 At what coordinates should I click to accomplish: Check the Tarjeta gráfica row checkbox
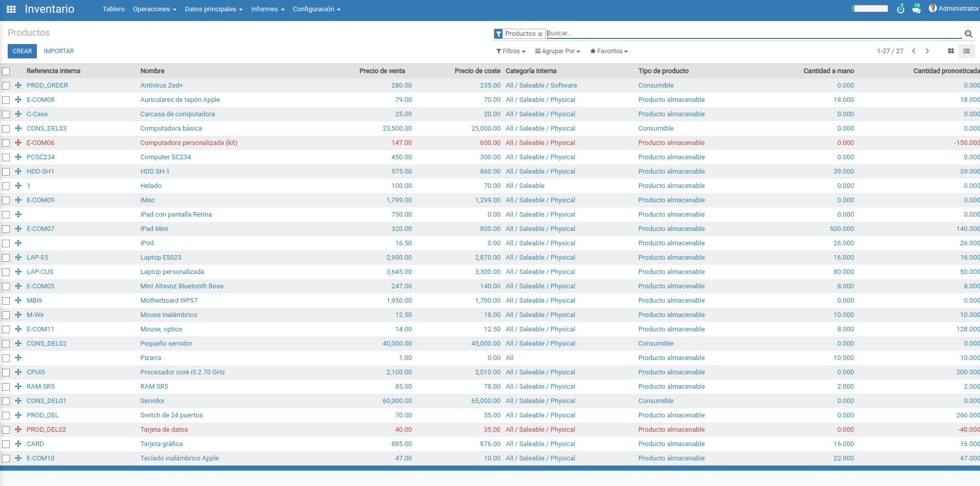[x=6, y=444]
